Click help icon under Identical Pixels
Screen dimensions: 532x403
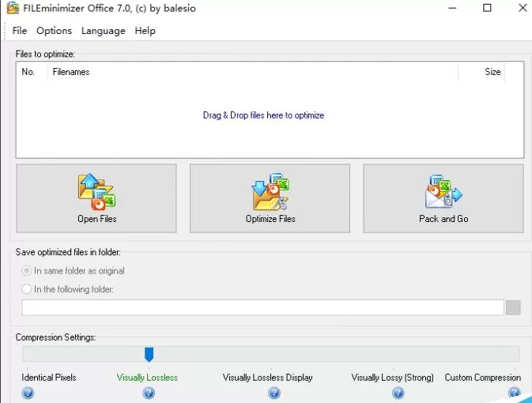pyautogui.click(x=28, y=394)
